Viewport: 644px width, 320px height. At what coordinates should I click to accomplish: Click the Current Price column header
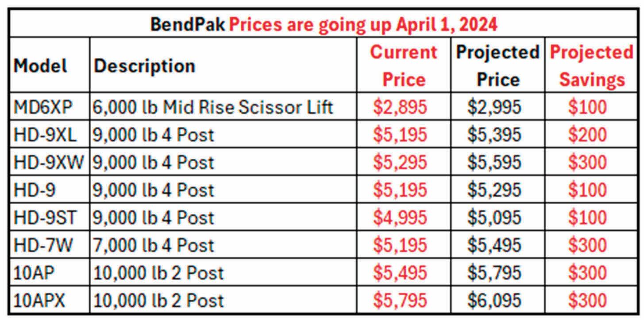click(404, 66)
